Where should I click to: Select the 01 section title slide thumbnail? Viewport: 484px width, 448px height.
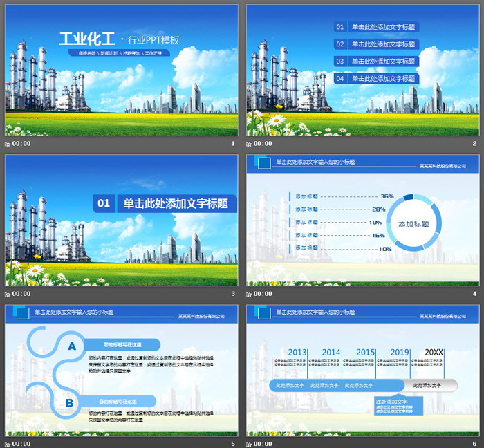121,220
